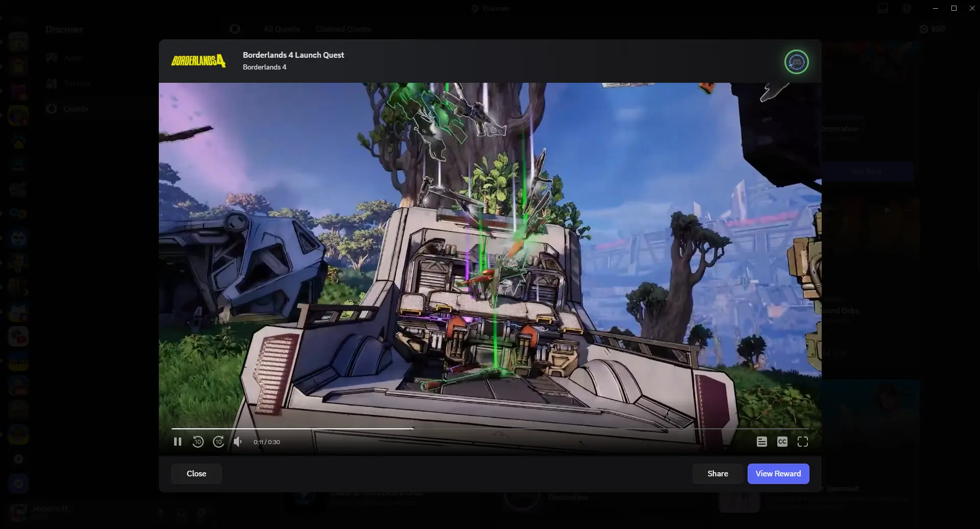Viewport: 980px width, 529px height.
Task: Click the Add a Server plus icon
Action: [x=18, y=459]
